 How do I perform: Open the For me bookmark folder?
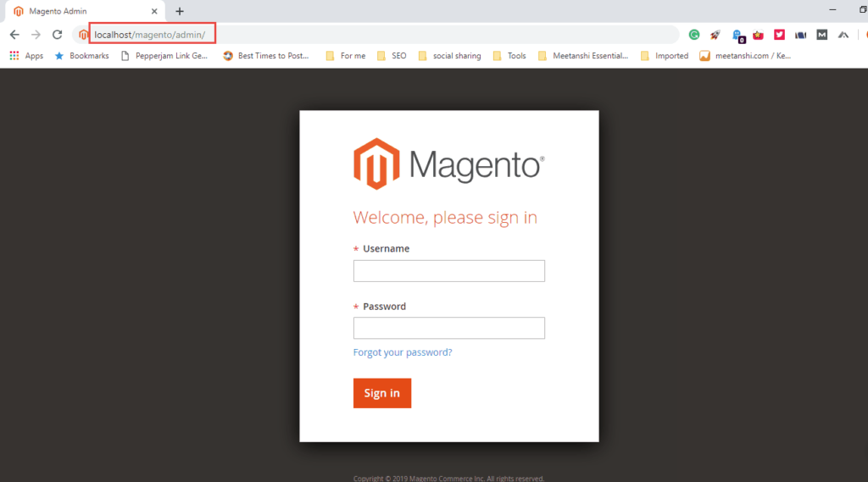click(x=346, y=56)
